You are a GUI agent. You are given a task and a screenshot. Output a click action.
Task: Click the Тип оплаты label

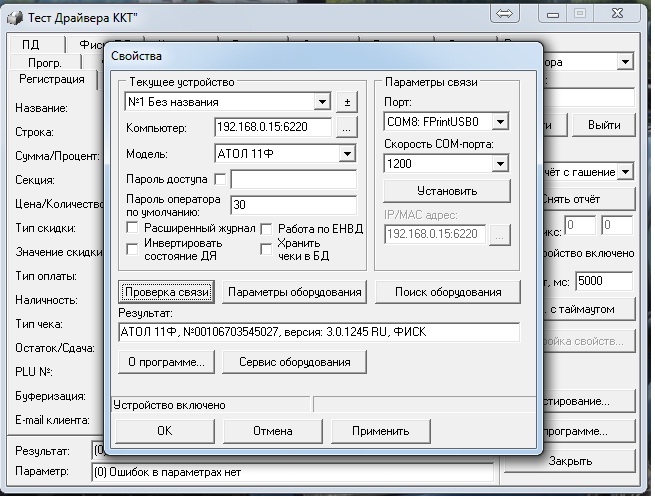[46, 276]
